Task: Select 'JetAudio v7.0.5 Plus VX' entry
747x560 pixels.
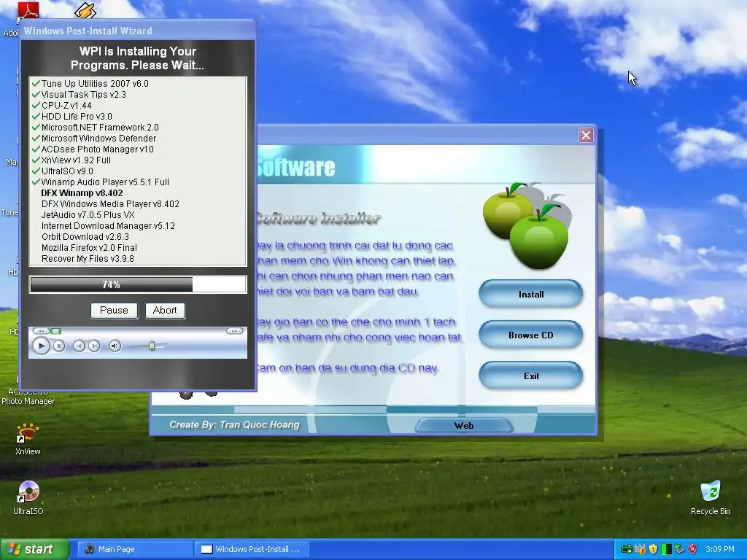Action: [88, 215]
